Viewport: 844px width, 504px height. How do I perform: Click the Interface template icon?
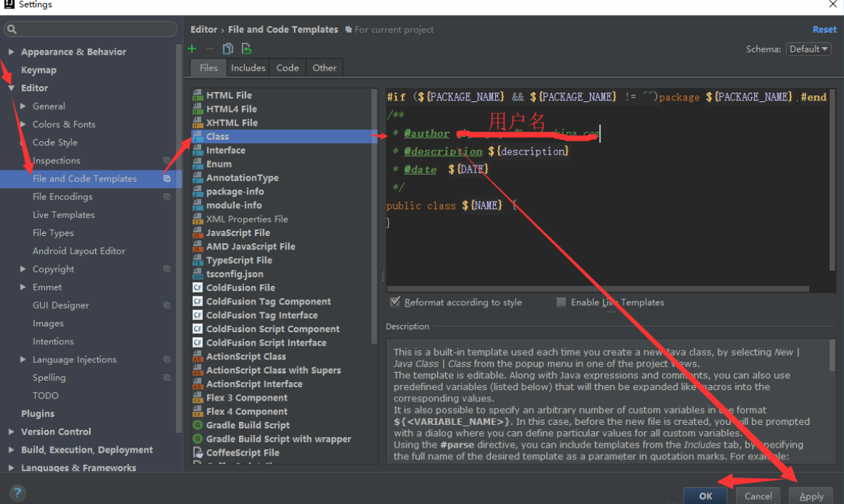pos(198,150)
